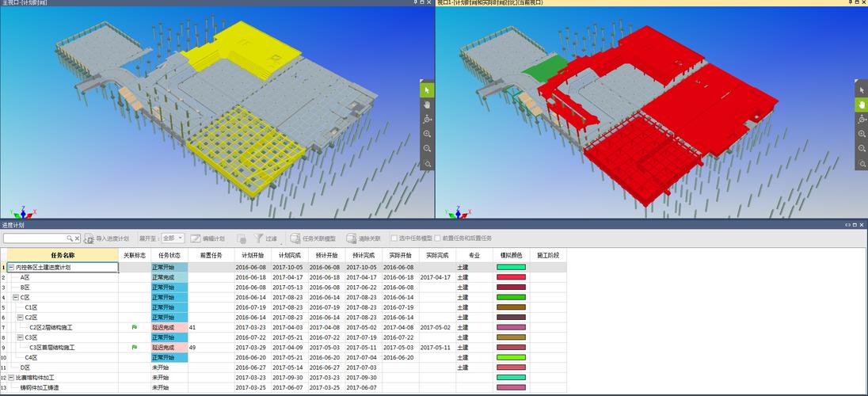
Task: Zoom out using main viewport toolbar
Action: tap(427, 149)
